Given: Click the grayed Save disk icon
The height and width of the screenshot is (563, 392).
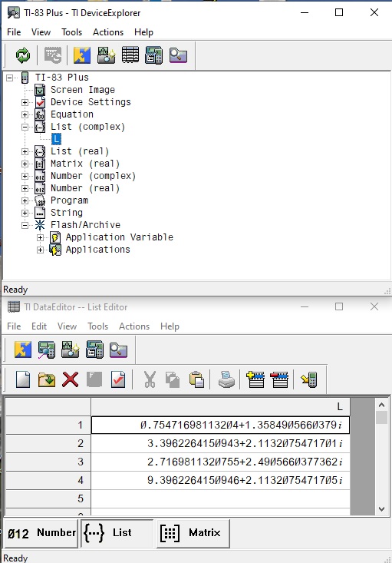Looking at the screenshot, I should (x=94, y=379).
